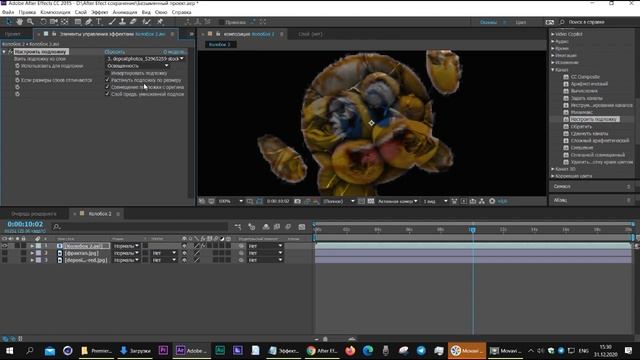Viewport: 640px width, 360px height.
Task: Toggle visibility of layer 3 deposit jpg
Action: tap(4, 260)
